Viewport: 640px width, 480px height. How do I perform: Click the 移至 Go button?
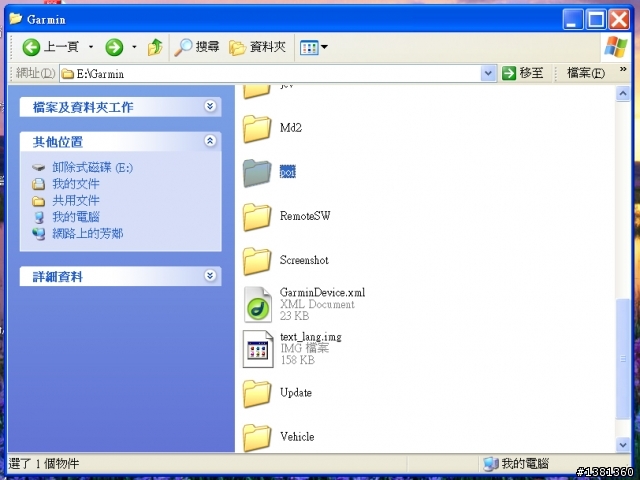pyautogui.click(x=523, y=73)
